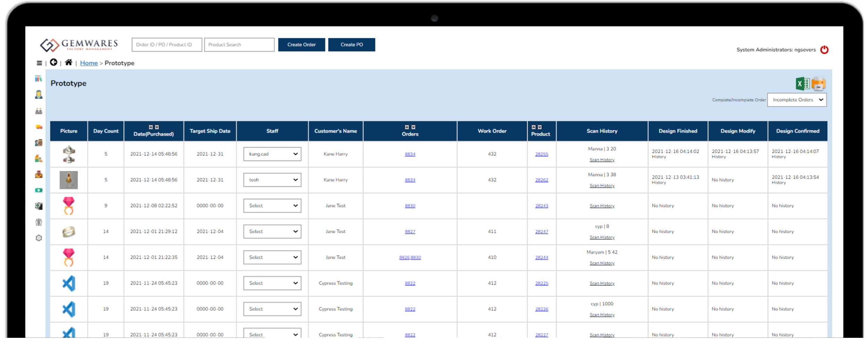
Task: Click the Work Order column header
Action: (492, 131)
